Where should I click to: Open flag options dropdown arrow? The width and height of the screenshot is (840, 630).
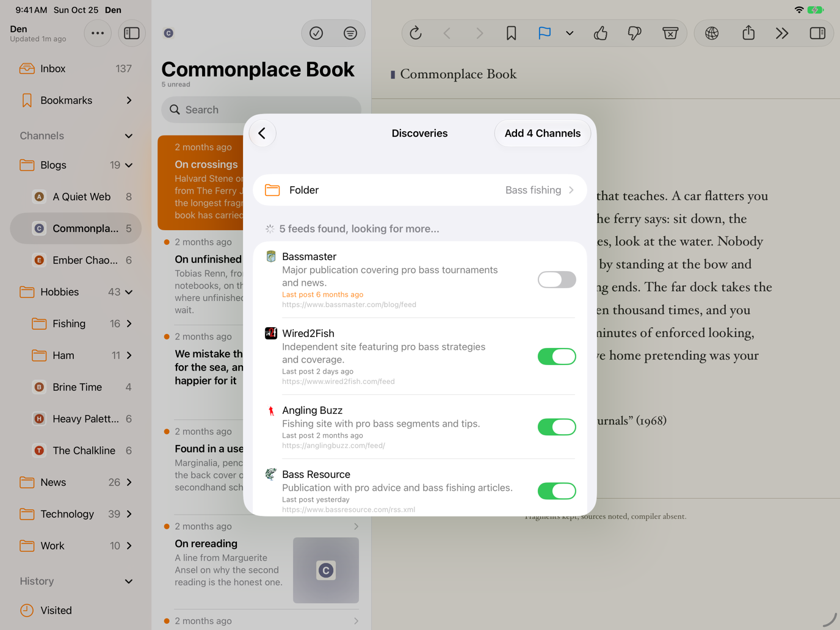[570, 33]
